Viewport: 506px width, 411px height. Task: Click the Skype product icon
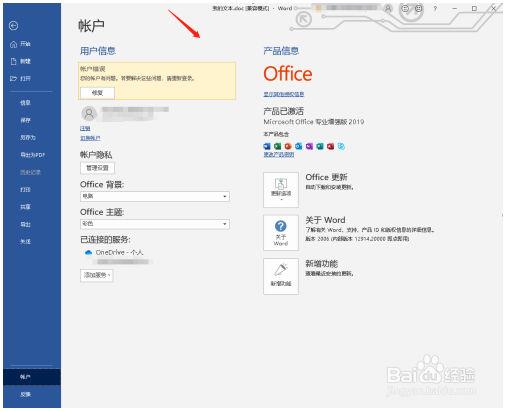(x=341, y=146)
